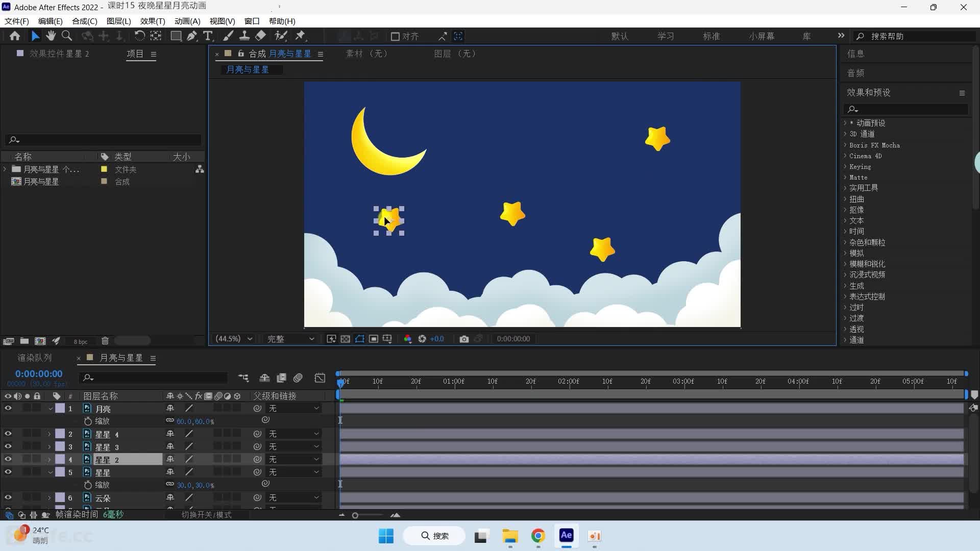Viewport: 980px width, 551px height.
Task: Expand 月亮与星星 folder in Project panel
Action: [5, 169]
